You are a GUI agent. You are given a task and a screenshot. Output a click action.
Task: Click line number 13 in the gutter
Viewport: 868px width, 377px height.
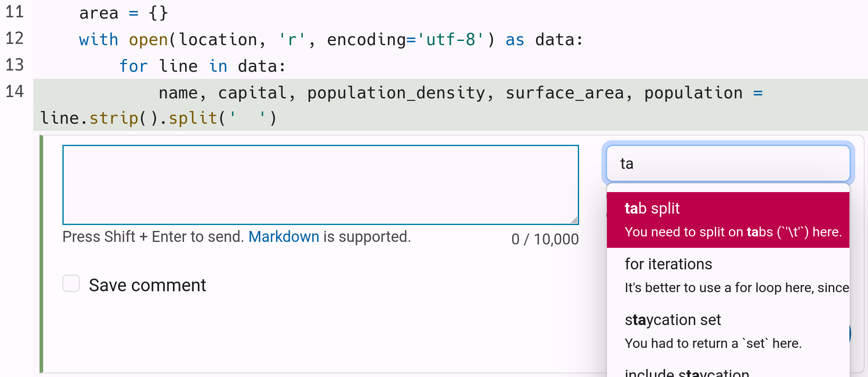tap(15, 65)
